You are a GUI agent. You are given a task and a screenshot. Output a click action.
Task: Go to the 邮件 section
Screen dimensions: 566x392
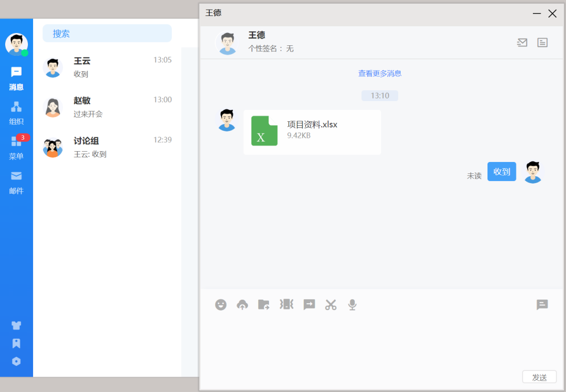point(17,182)
